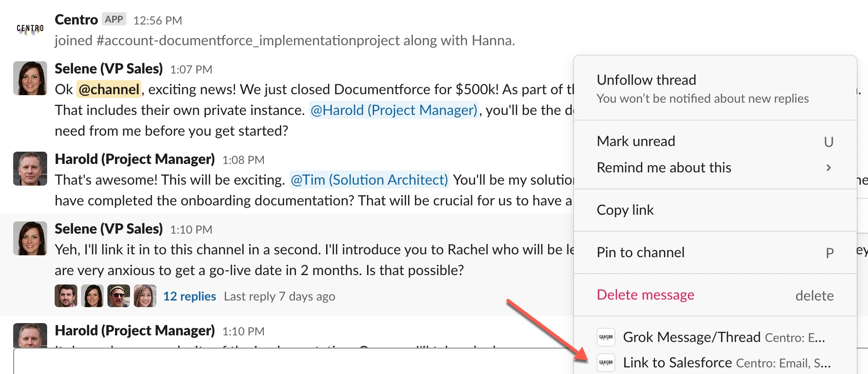Click the Centro icon beside Grok Message/Thread
This screenshot has width=868, height=374.
606,337
